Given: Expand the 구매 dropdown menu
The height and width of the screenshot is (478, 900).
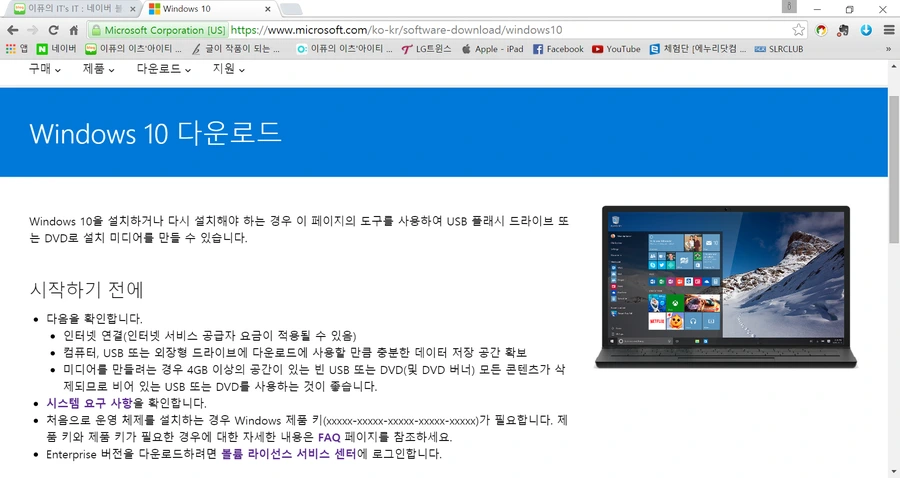Looking at the screenshot, I should [x=45, y=69].
